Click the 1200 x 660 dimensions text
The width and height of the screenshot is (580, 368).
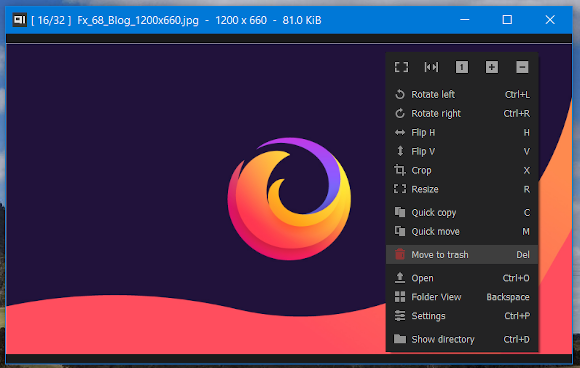pos(241,20)
